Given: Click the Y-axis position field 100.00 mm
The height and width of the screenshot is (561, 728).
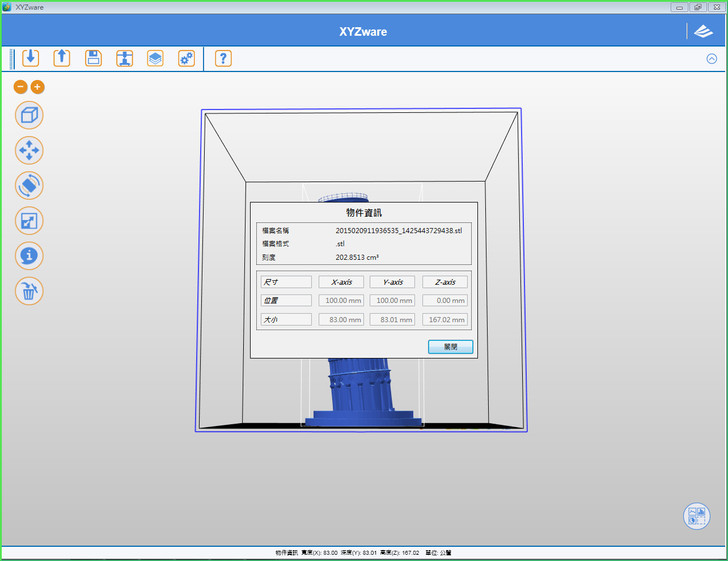Looking at the screenshot, I should tap(392, 300).
